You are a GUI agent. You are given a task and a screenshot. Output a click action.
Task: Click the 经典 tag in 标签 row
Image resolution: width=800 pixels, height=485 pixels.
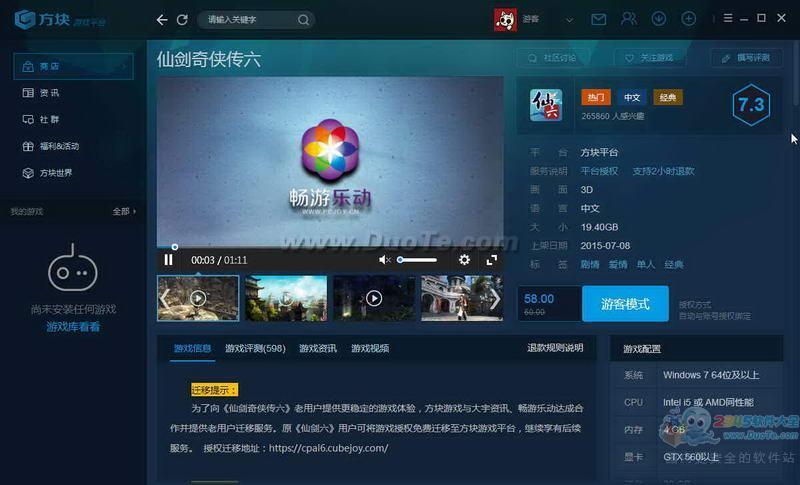673,264
